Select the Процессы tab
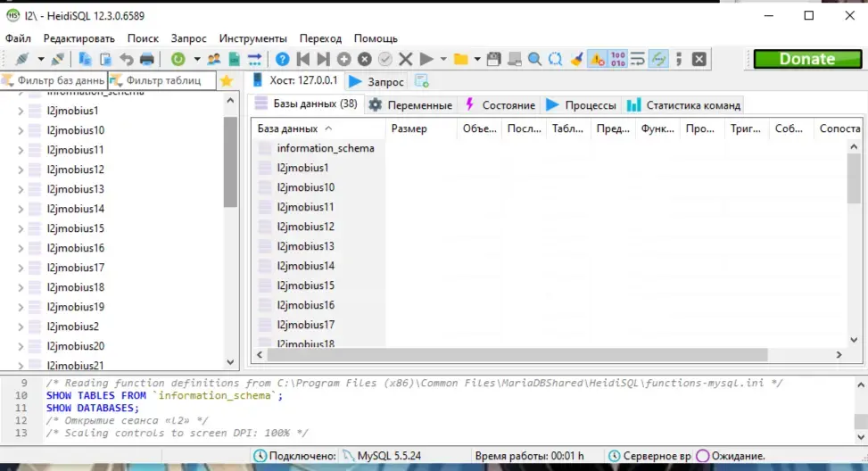868x471 pixels. [582, 105]
